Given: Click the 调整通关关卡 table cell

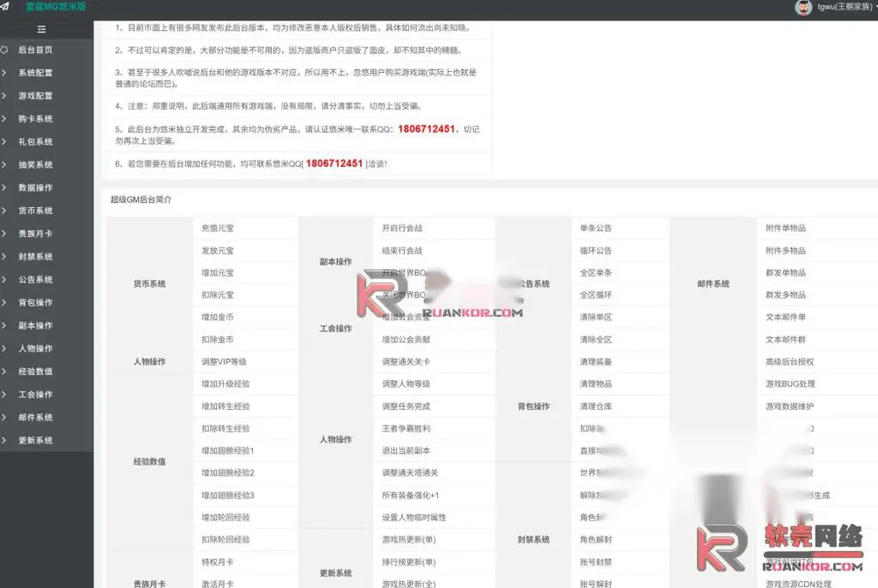Looking at the screenshot, I should [x=434, y=362].
